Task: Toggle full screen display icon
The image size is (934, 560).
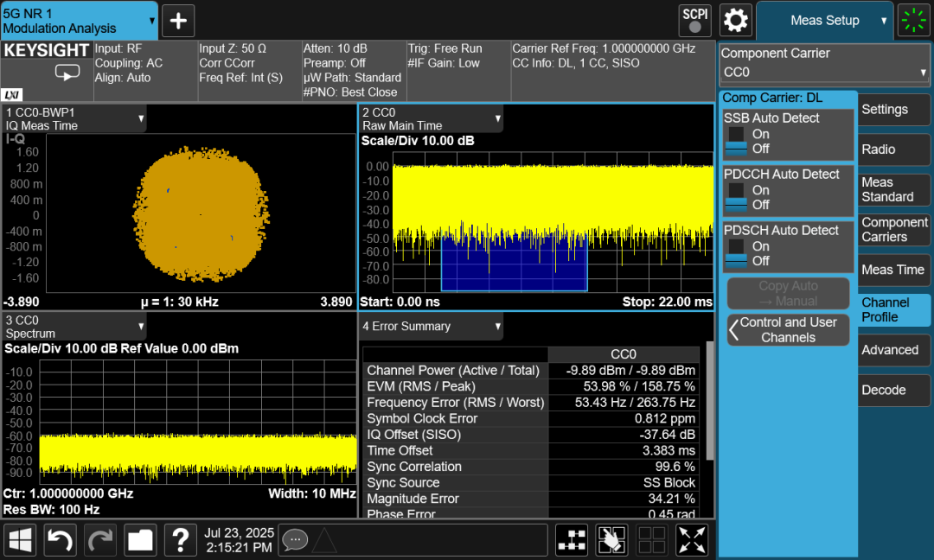Action: click(x=692, y=540)
